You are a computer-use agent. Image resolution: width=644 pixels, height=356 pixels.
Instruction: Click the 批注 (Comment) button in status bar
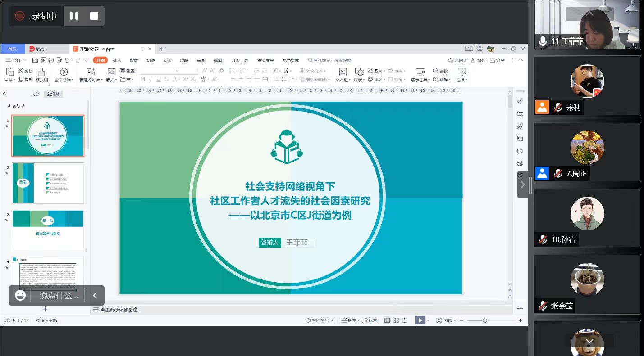369,320
